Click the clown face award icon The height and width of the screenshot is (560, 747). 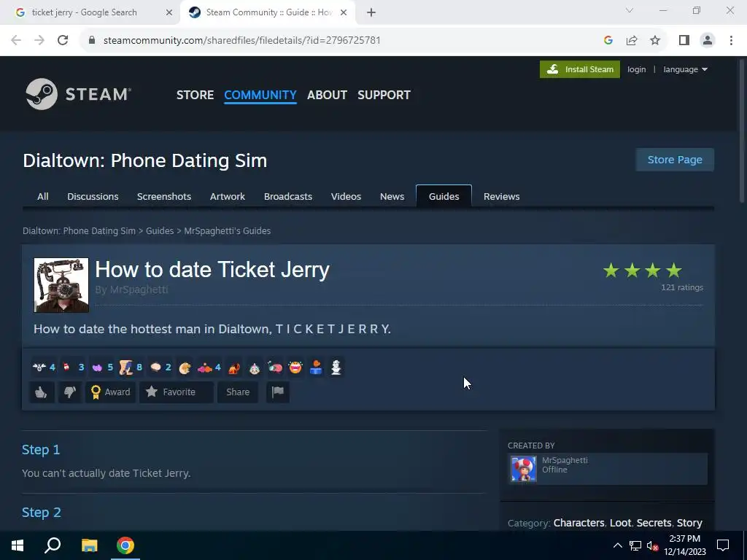pyautogui.click(x=255, y=367)
